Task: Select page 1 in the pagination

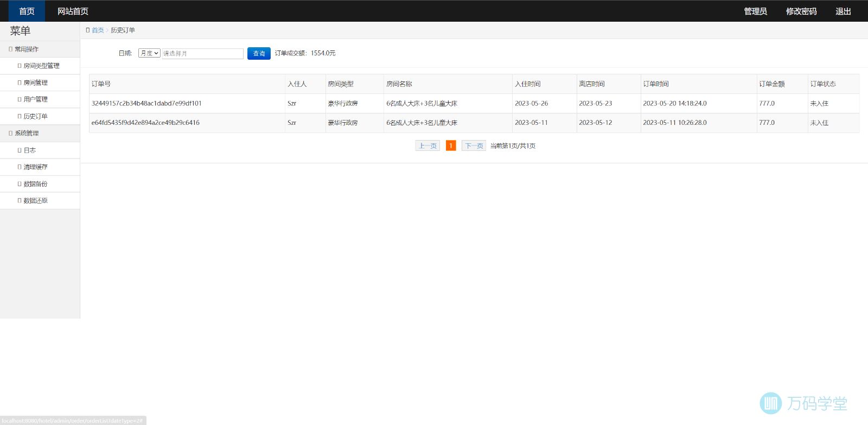Action: coord(451,145)
